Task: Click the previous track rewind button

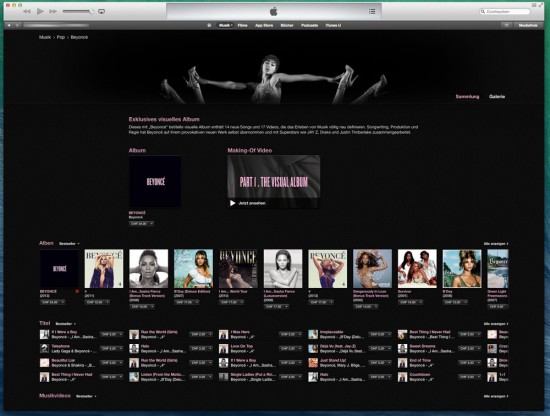Action: tap(27, 12)
